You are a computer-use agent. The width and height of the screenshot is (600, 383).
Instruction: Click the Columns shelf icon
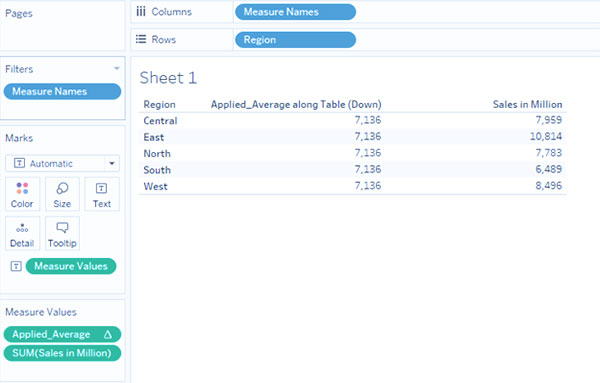click(x=141, y=11)
